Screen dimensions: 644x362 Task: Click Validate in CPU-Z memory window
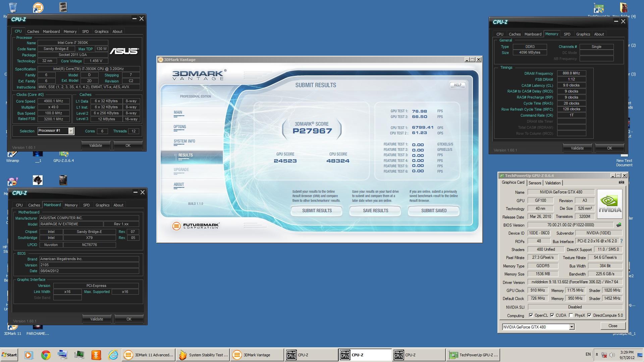coord(577,148)
